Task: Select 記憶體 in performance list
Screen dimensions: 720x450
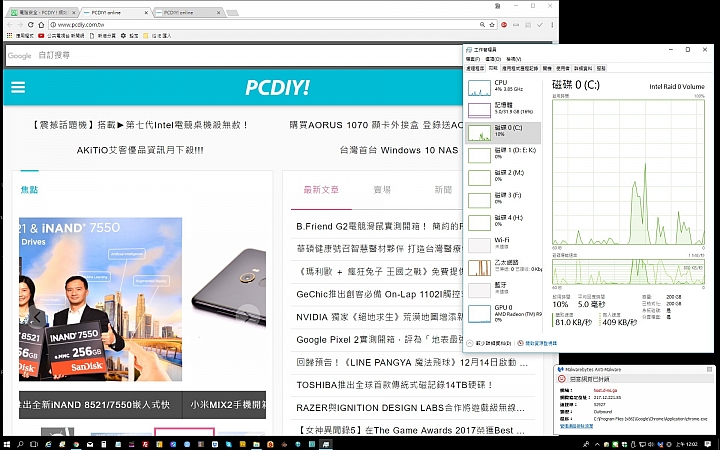Action: click(504, 110)
